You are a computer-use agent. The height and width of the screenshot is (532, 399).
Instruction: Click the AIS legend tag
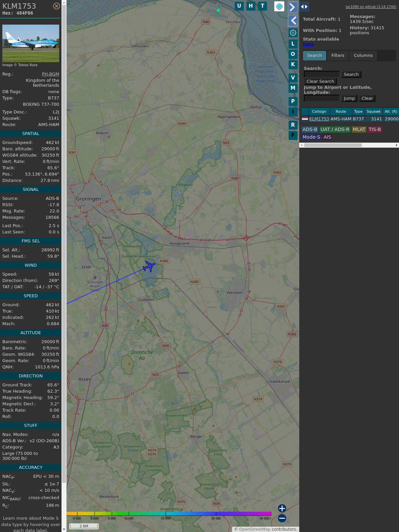coord(328,137)
